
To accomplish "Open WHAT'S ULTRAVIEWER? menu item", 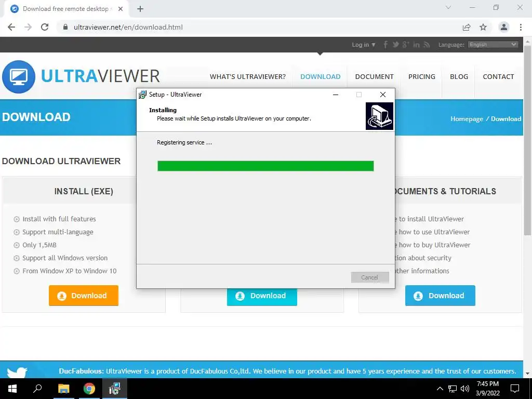I will coord(248,77).
